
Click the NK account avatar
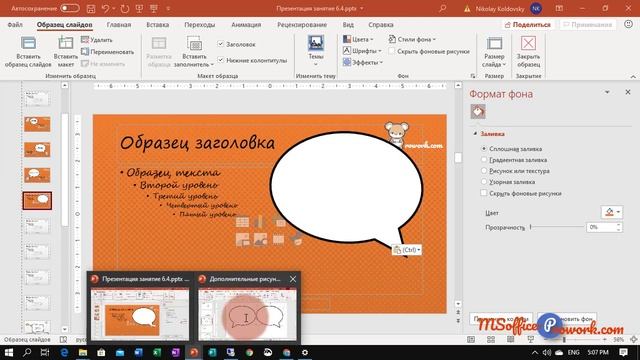536,9
